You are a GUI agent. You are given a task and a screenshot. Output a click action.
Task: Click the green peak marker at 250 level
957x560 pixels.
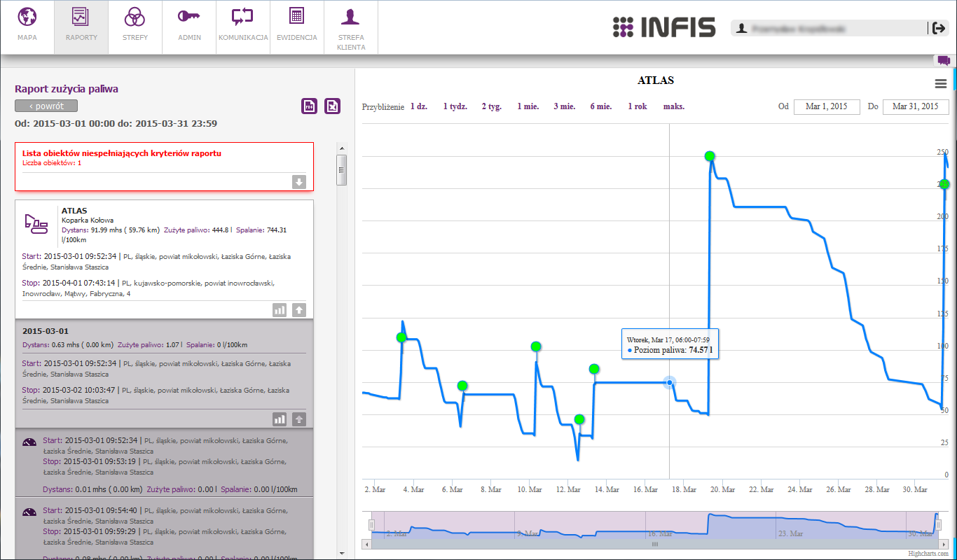click(710, 156)
